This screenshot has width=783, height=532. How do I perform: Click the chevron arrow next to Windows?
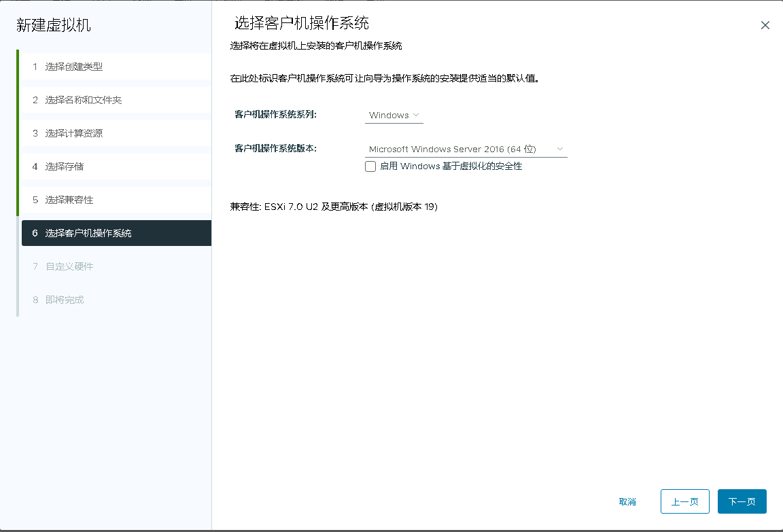click(416, 115)
